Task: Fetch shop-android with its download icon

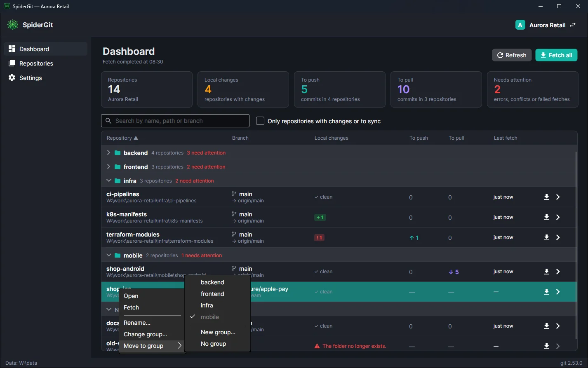Action: [x=546, y=272]
